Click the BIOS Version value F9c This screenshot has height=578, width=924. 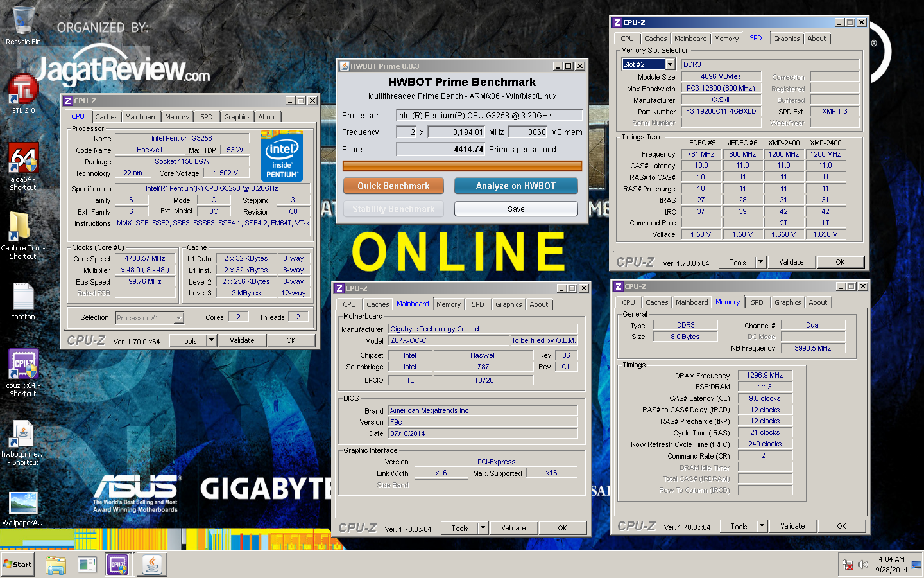483,422
